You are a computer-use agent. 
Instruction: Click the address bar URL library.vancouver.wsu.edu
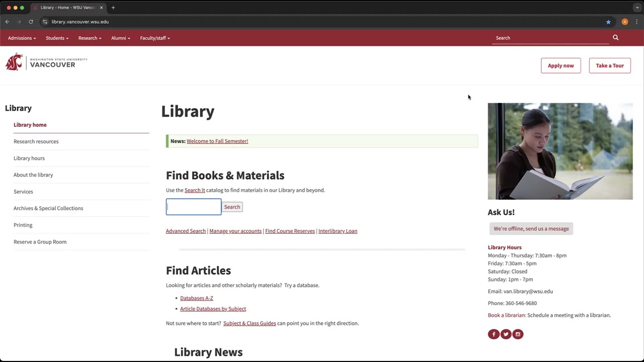80,22
